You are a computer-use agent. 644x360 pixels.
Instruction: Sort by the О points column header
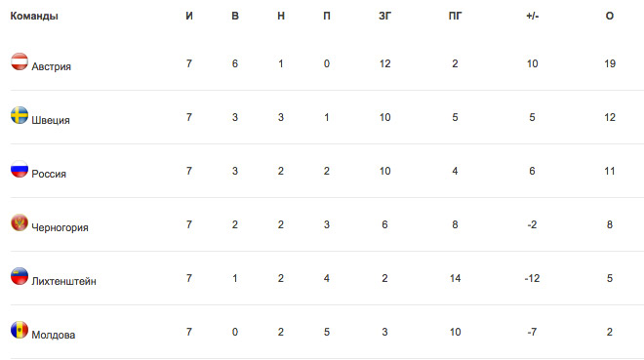point(610,16)
